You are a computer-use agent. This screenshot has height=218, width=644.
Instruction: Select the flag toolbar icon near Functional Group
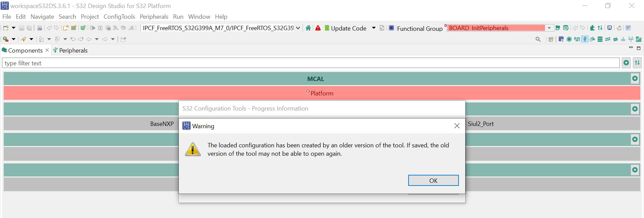(558, 28)
